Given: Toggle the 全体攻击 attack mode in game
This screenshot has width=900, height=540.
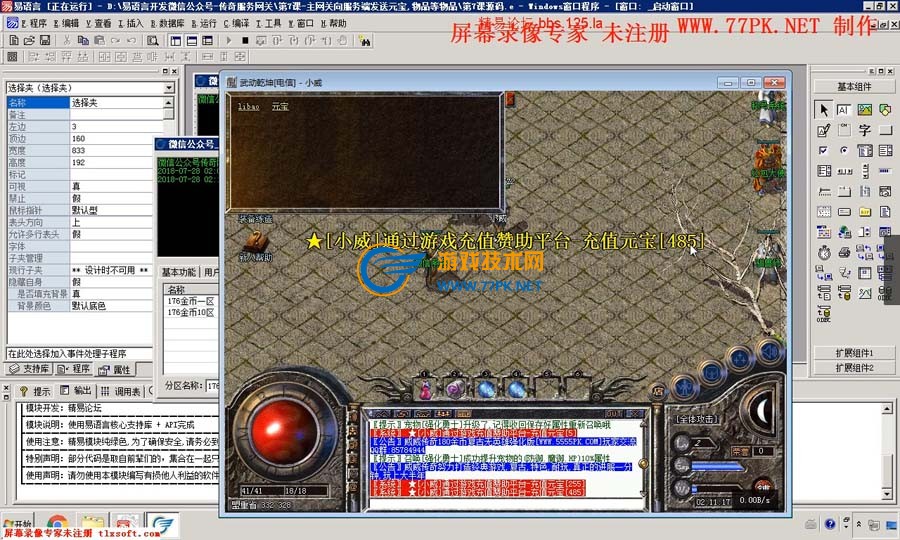Looking at the screenshot, I should [x=696, y=419].
